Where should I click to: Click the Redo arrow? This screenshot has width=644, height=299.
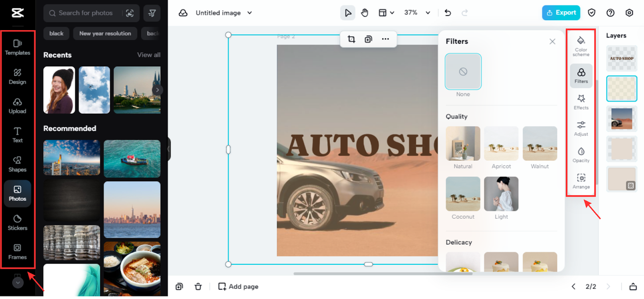point(464,13)
